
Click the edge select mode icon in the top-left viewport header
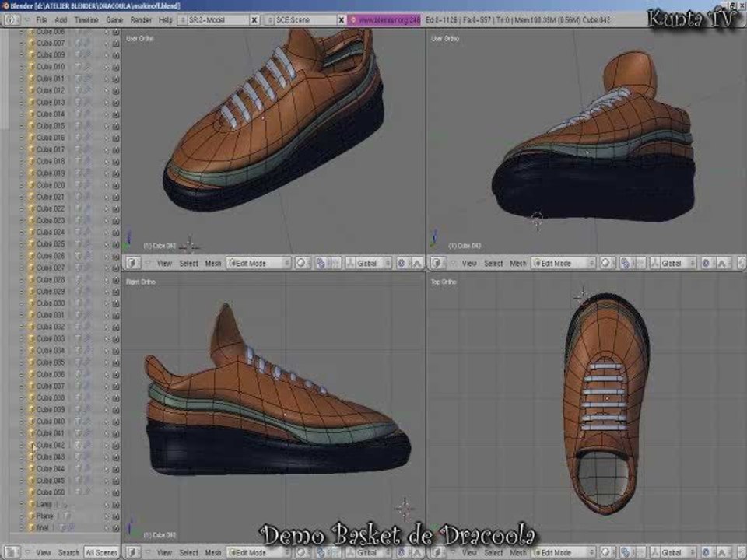click(417, 263)
